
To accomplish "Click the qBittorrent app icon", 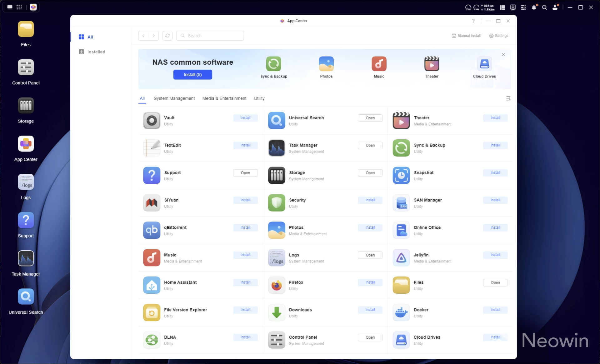I will 152,230.
